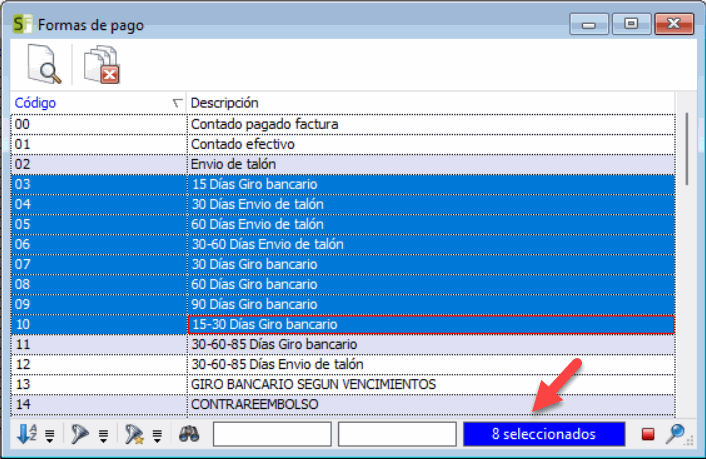This screenshot has height=459, width=706.
Task: Click code cell '13'
Action: pyautogui.click(x=99, y=384)
